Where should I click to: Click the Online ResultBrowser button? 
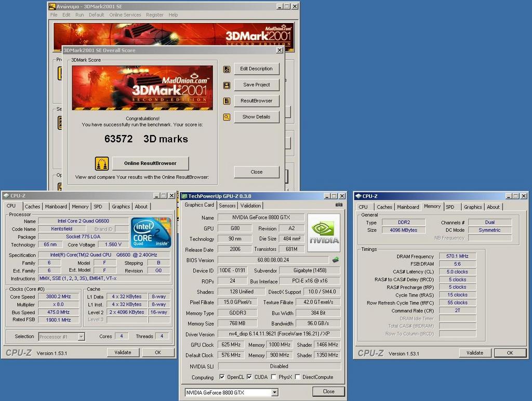[x=150, y=163]
